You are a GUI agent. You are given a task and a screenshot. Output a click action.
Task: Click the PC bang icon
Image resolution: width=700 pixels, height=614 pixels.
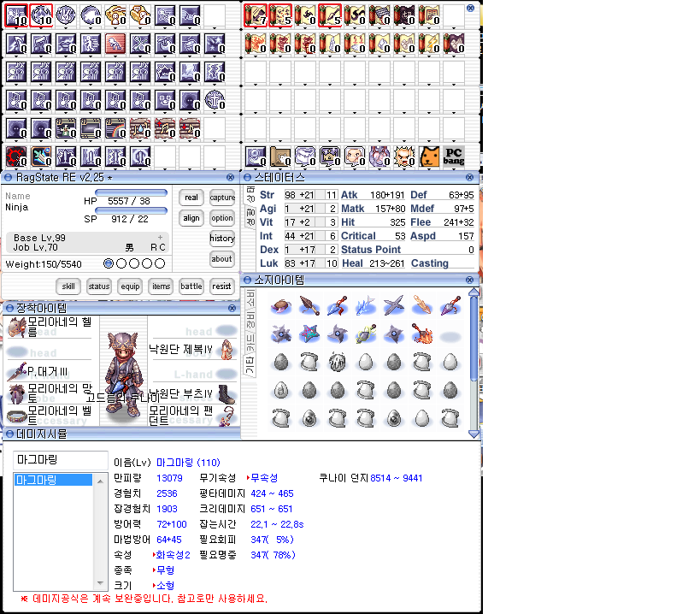pyautogui.click(x=454, y=156)
